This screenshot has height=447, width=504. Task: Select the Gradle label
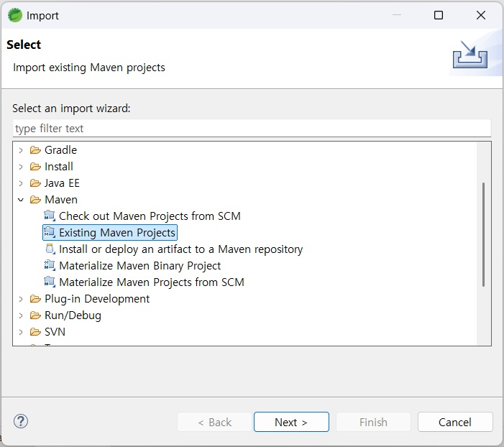click(x=60, y=150)
